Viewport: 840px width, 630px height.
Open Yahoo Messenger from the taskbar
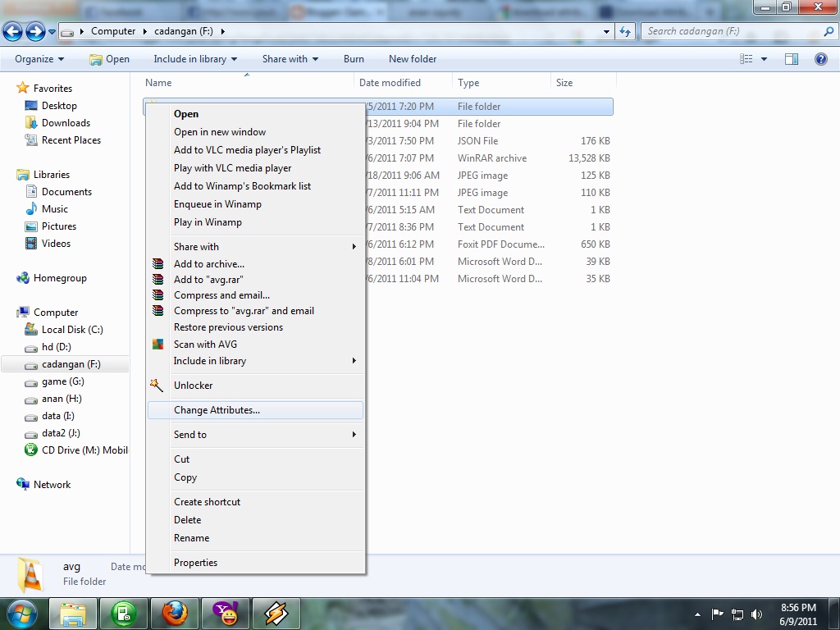click(226, 614)
